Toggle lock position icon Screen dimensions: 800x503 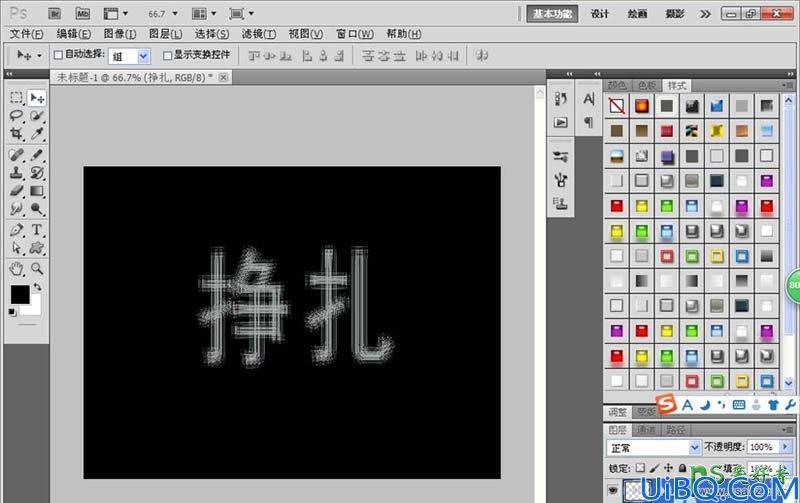(x=668, y=468)
